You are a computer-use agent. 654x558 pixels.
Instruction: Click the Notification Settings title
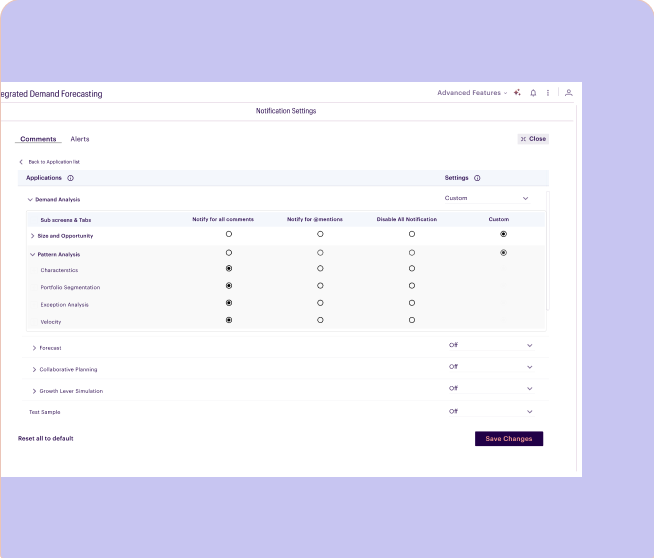tap(286, 111)
